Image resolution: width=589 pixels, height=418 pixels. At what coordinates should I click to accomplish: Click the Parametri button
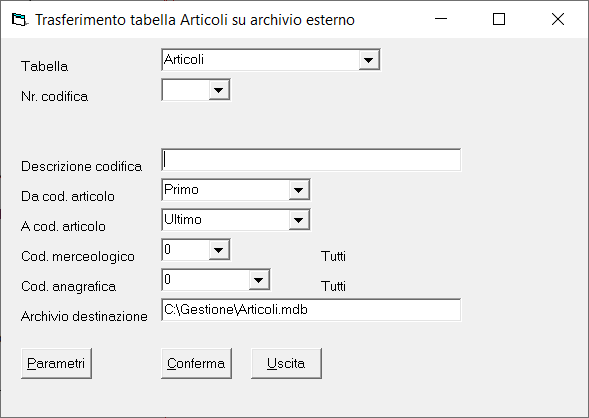(56, 363)
